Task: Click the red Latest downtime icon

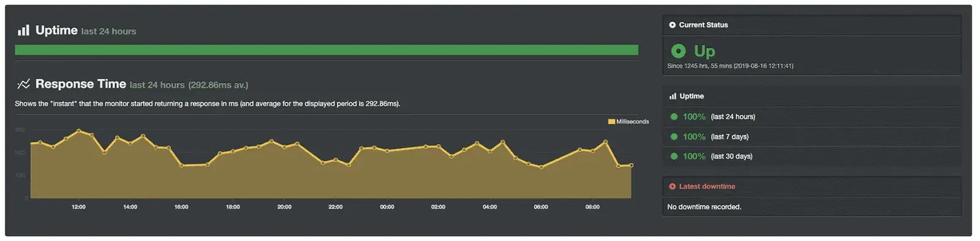Action: click(672, 186)
